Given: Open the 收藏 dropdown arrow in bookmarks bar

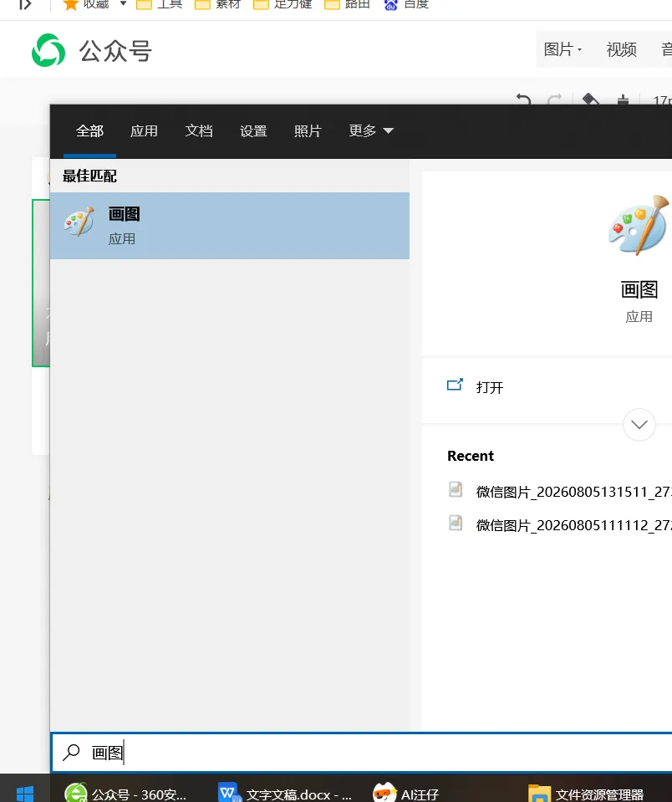Looking at the screenshot, I should 123,3.
